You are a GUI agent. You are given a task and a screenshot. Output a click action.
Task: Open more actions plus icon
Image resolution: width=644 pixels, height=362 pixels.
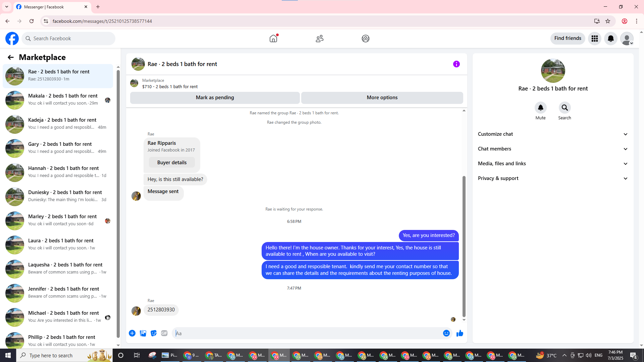(x=132, y=333)
